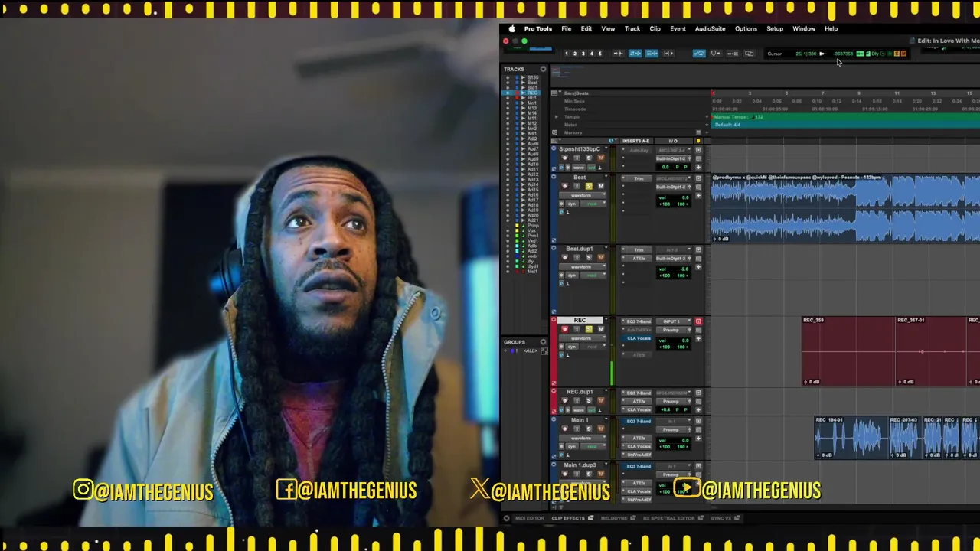Open INPUT 1 selector on REC track

click(x=674, y=321)
